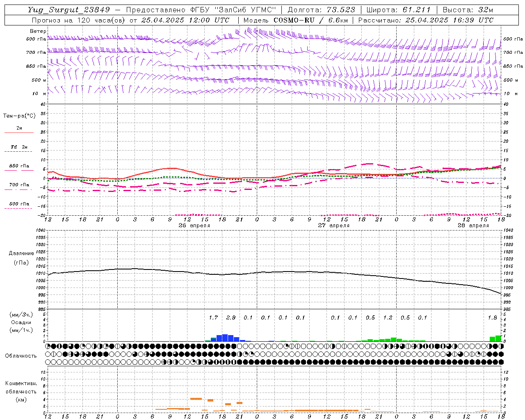Click the "28 апреля" date label
The height and width of the screenshot is (420, 525).
pos(473,226)
